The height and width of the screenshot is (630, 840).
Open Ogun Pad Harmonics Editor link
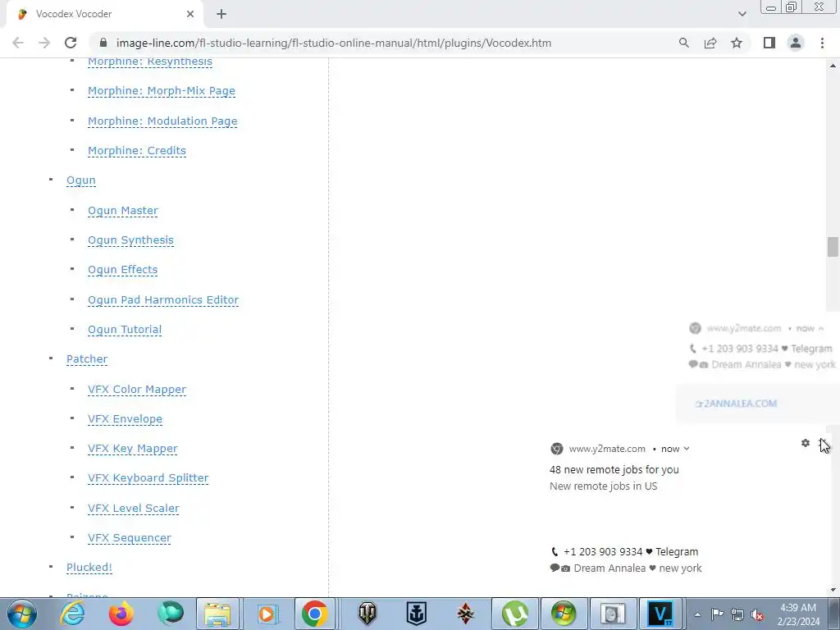click(163, 300)
